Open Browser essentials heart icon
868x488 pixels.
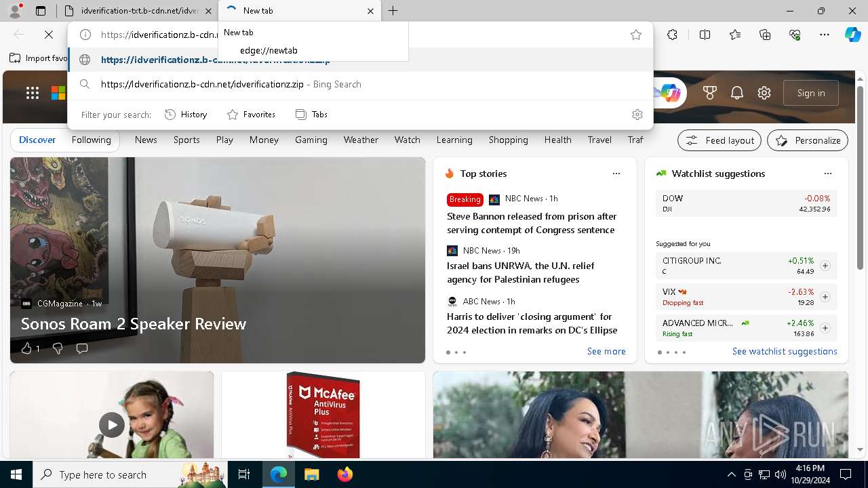[x=795, y=35]
